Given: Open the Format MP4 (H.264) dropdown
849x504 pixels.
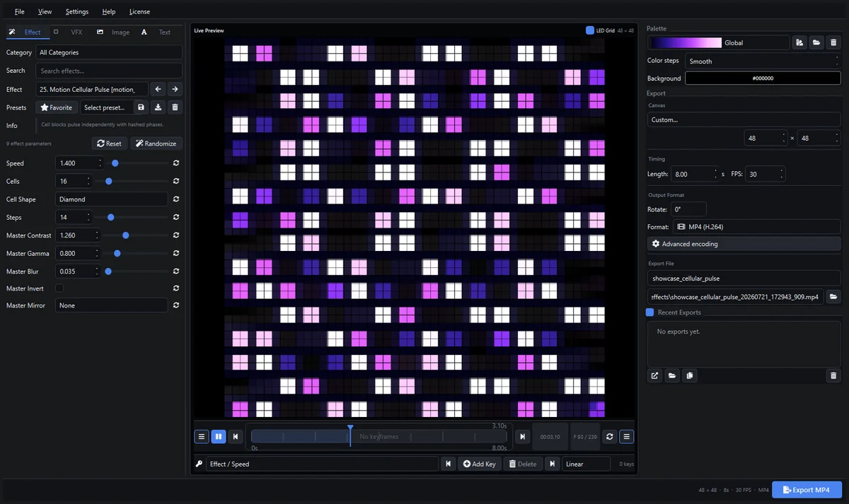Looking at the screenshot, I should pos(756,227).
